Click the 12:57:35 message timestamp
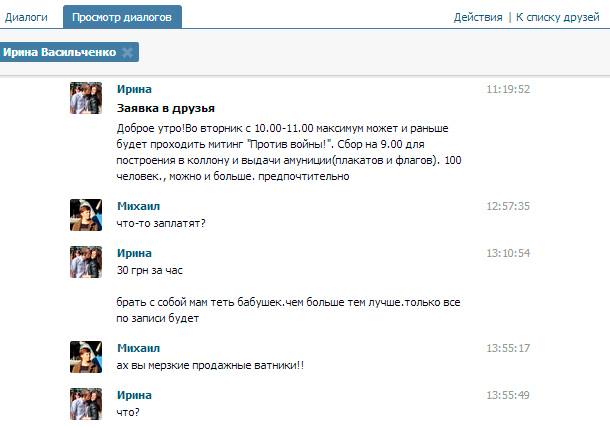 click(508, 206)
